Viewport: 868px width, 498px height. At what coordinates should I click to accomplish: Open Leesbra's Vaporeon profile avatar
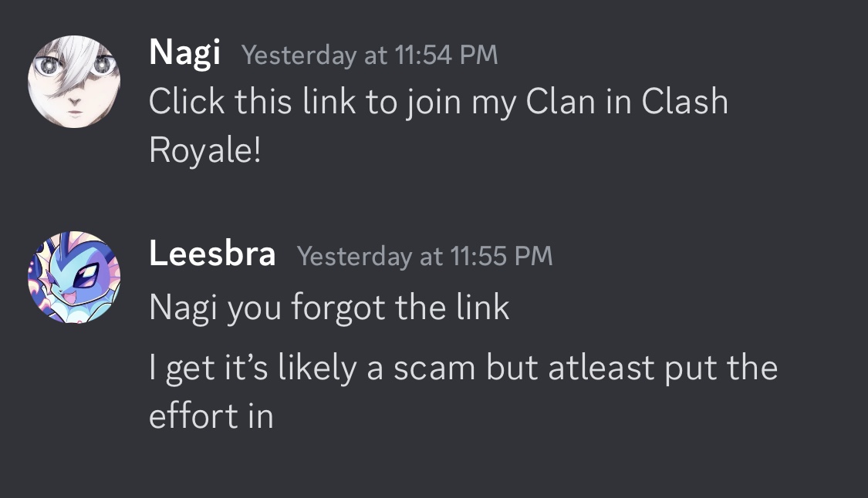pyautogui.click(x=74, y=278)
